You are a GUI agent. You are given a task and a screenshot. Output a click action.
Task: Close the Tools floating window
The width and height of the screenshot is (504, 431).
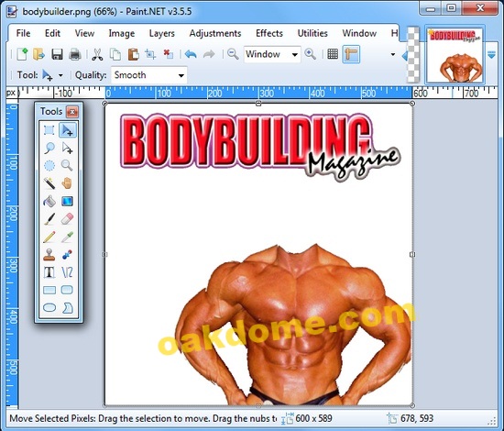(72, 112)
